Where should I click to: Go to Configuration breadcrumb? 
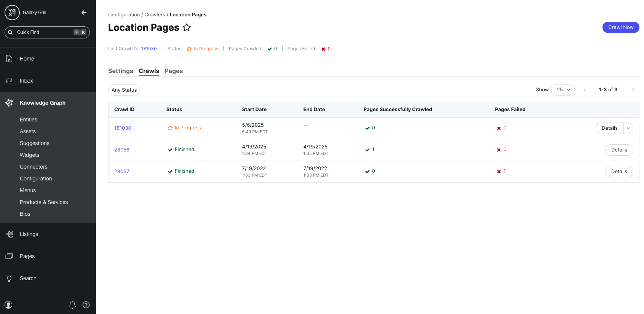(124, 15)
